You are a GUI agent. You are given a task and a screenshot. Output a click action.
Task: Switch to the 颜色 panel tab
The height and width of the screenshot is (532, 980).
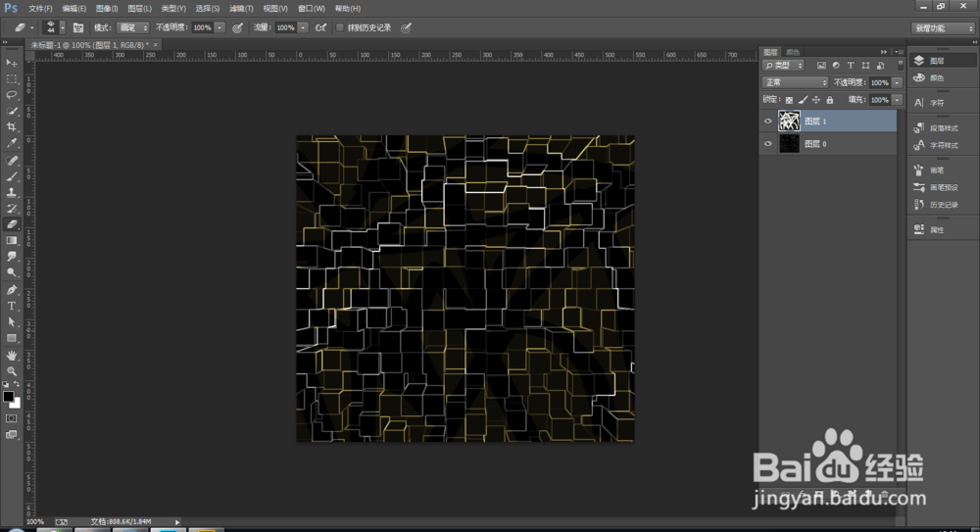[x=793, y=52]
